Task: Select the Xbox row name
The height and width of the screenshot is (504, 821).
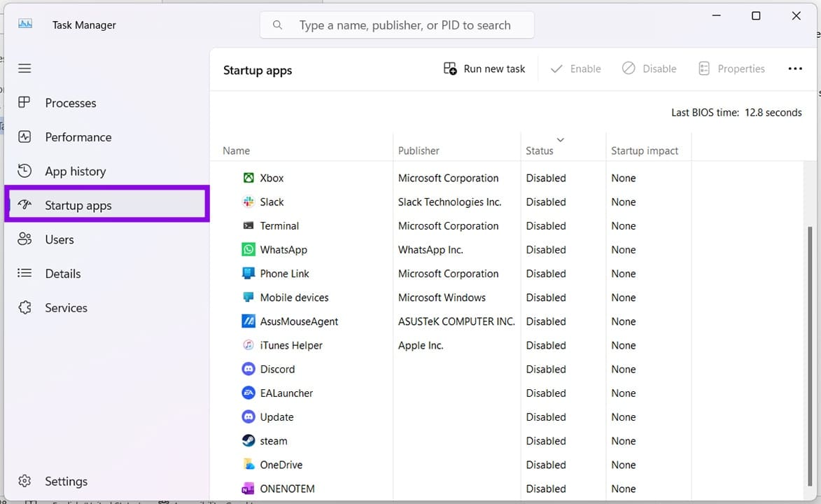Action: (x=272, y=178)
